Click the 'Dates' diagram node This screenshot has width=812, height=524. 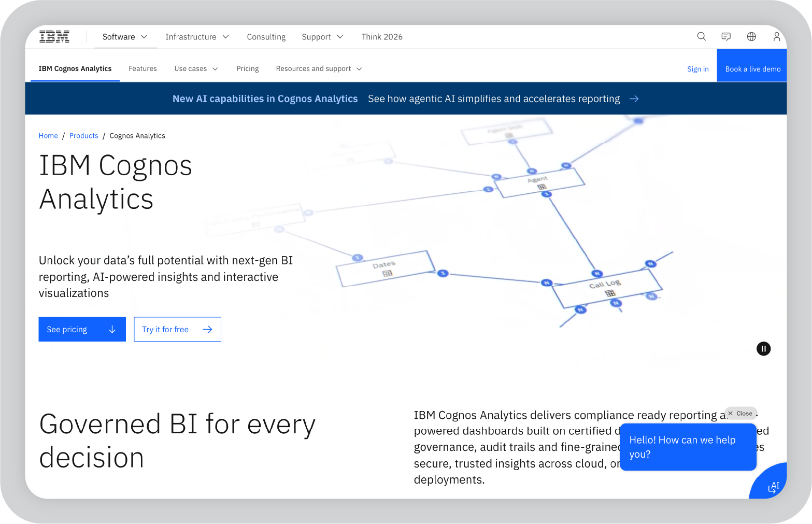pyautogui.click(x=386, y=268)
